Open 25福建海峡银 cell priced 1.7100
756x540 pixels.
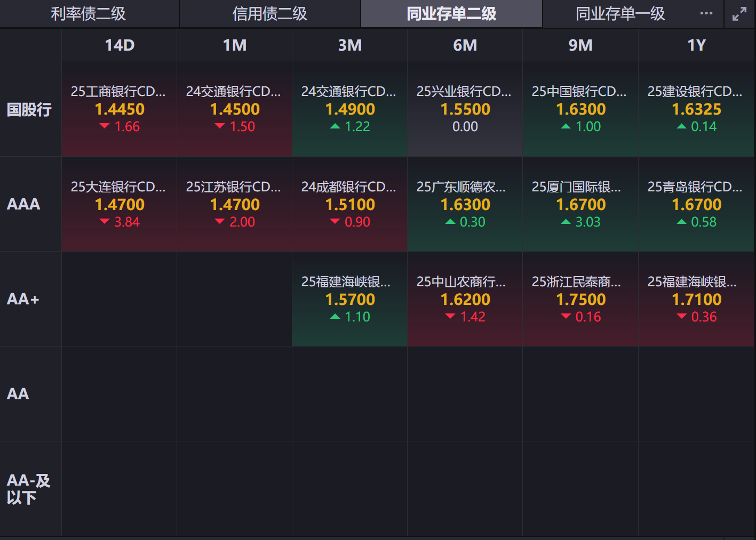[x=696, y=299]
